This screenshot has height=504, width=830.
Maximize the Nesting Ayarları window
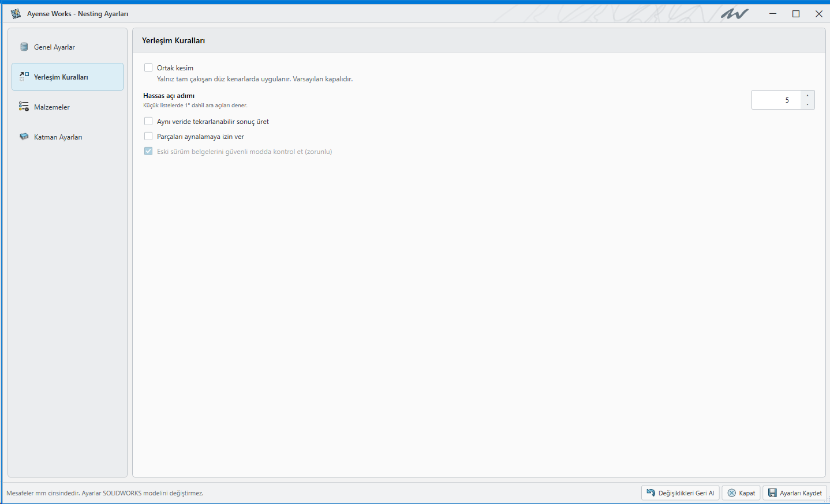tap(796, 13)
